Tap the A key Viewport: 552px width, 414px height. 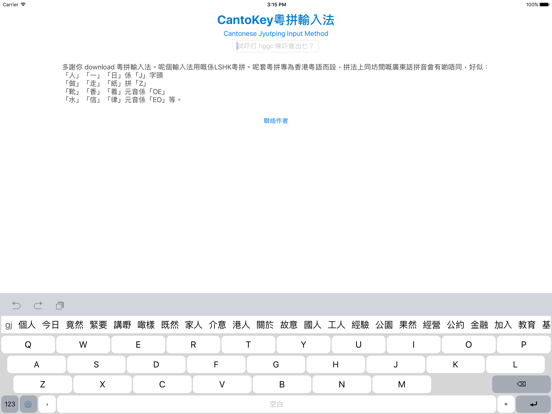pyautogui.click(x=36, y=364)
